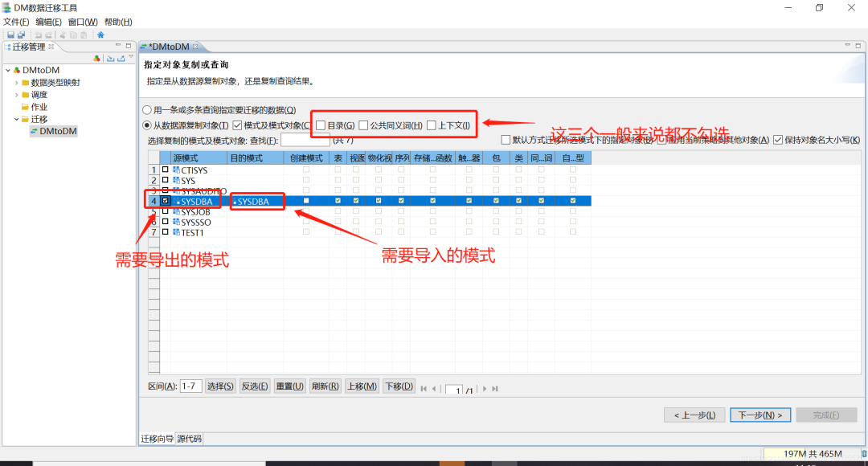The width and height of the screenshot is (868, 466).
Task: Open the 编辑(E) menu
Action: click(x=49, y=22)
